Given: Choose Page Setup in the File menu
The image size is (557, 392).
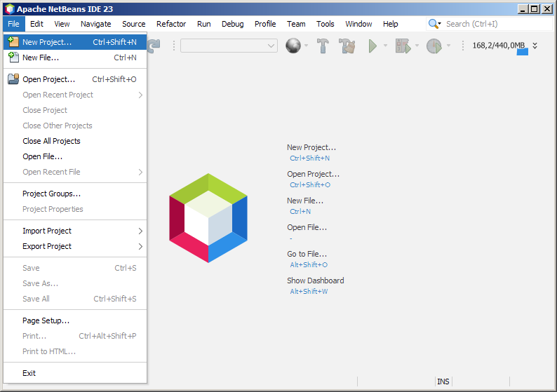Looking at the screenshot, I should click(46, 320).
